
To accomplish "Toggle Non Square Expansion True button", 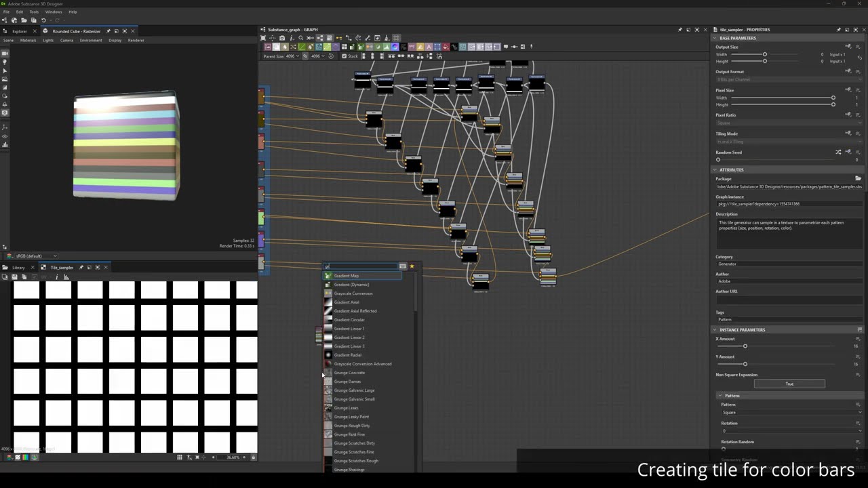I will click(x=789, y=384).
